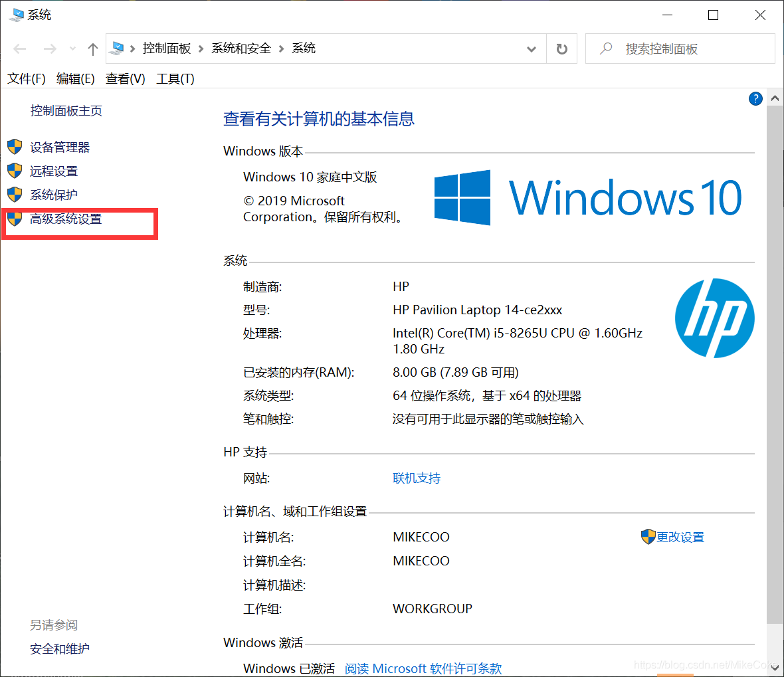Click the Forward navigation arrow
This screenshot has width=784, height=677.
point(50,48)
